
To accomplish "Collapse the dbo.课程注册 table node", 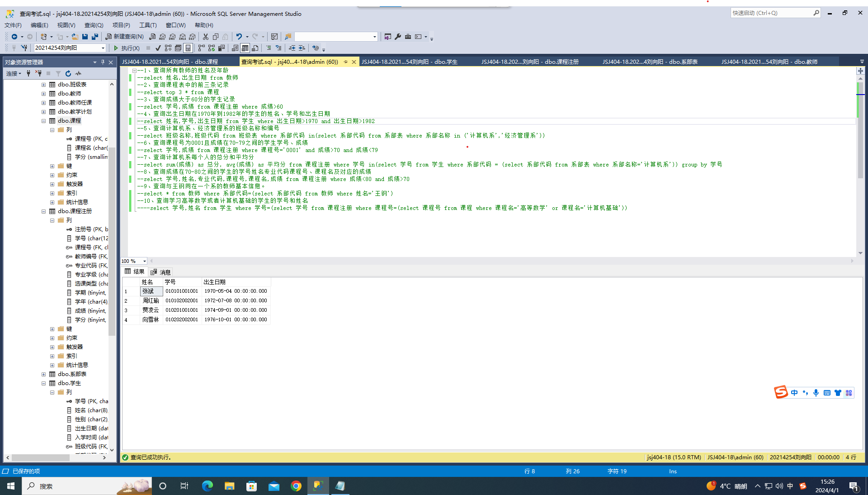I will click(44, 211).
